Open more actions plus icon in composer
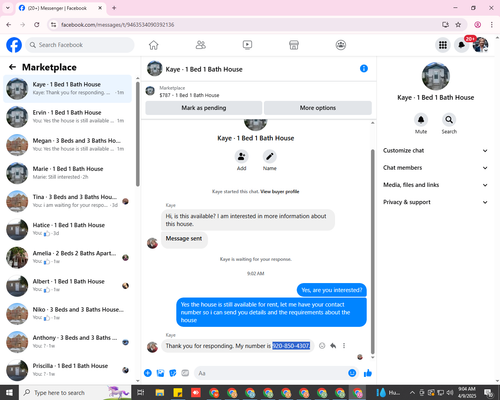 [148, 373]
